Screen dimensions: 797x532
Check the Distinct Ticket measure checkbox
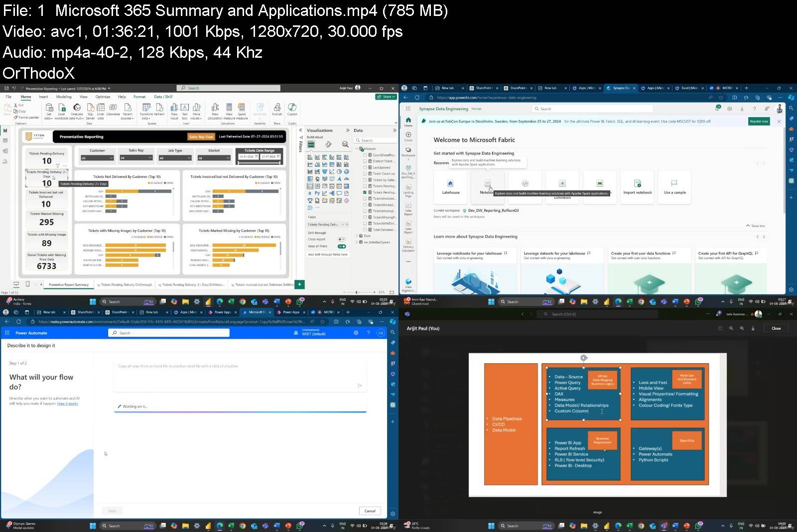tap(365, 161)
